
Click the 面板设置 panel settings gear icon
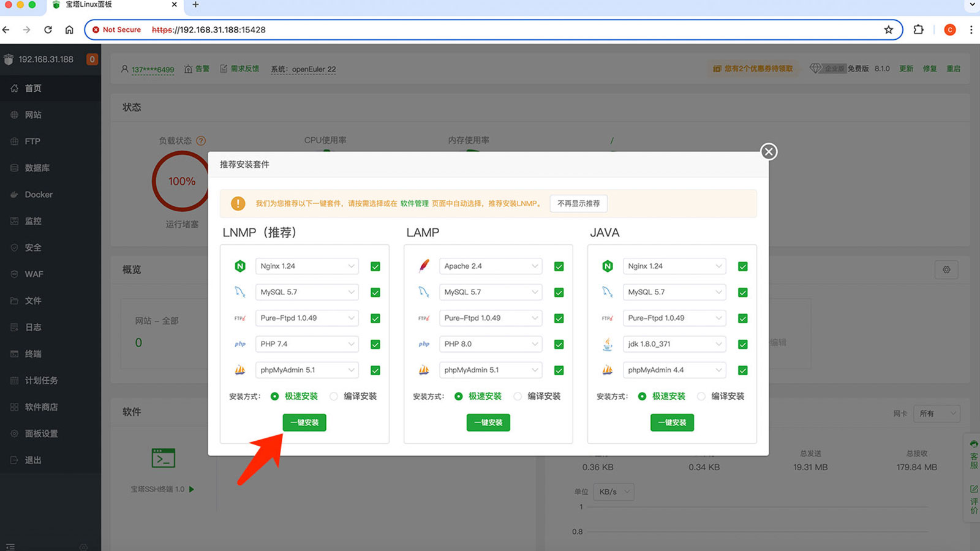14,433
